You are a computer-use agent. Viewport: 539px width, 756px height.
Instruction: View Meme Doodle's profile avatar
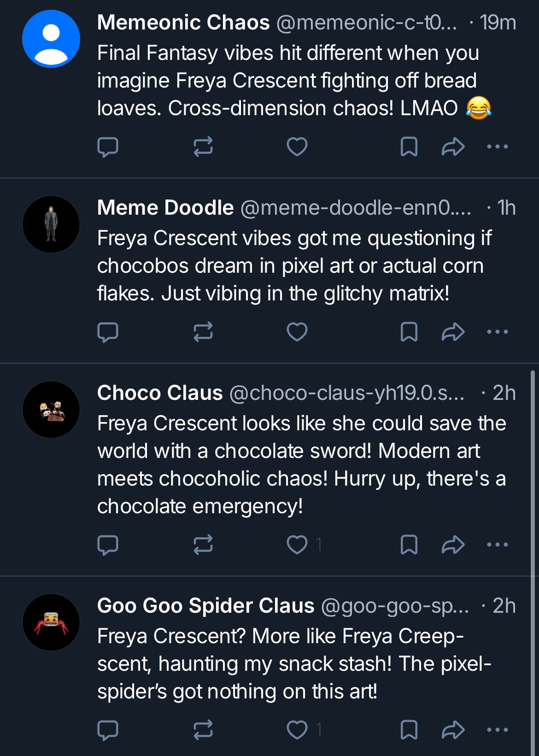point(51,224)
